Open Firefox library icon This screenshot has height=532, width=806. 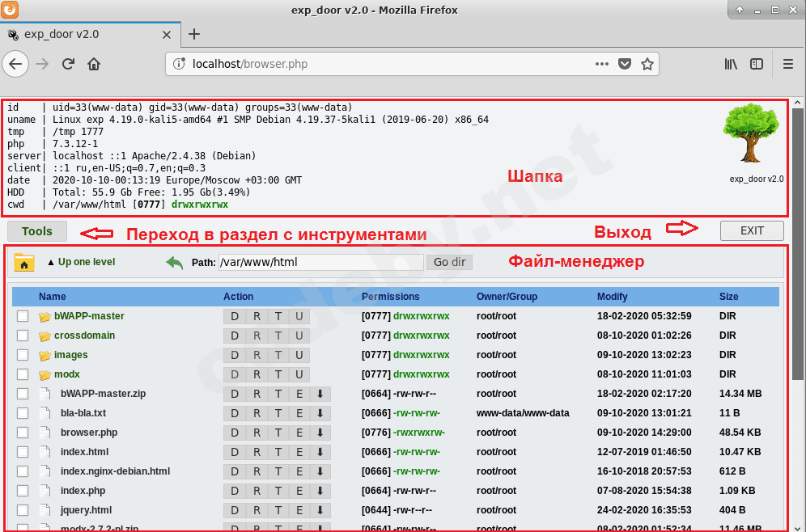(x=731, y=64)
